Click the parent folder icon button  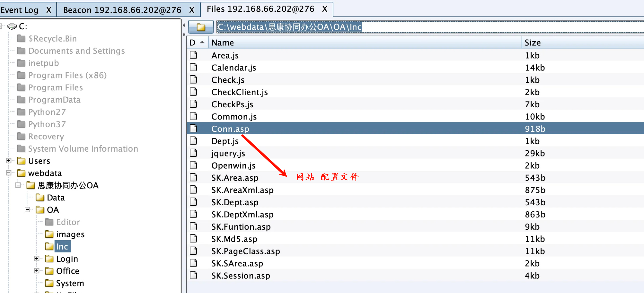(x=201, y=27)
